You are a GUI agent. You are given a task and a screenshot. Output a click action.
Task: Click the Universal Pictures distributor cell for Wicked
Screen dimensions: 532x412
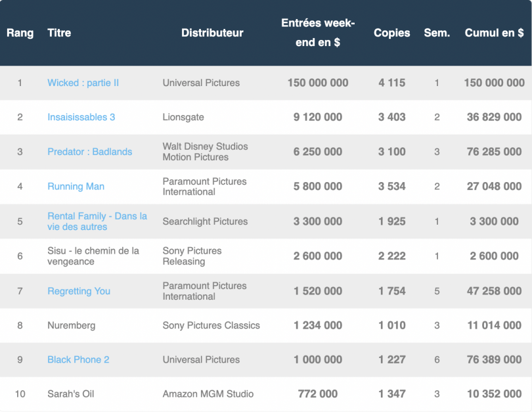pyautogui.click(x=201, y=83)
